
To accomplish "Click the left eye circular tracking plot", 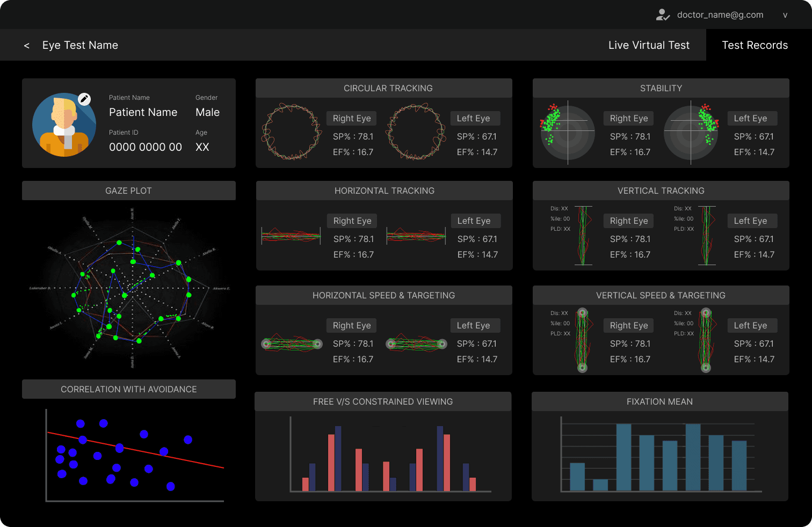I will [416, 131].
